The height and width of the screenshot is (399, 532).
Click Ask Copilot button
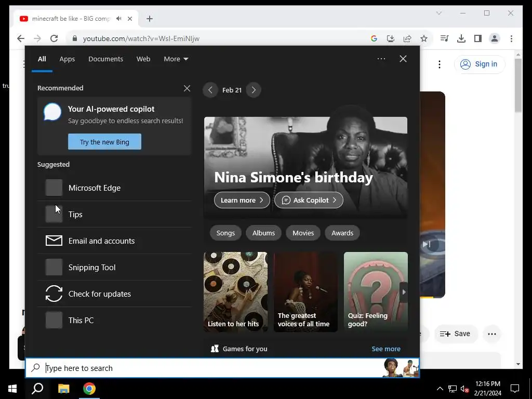pyautogui.click(x=309, y=200)
